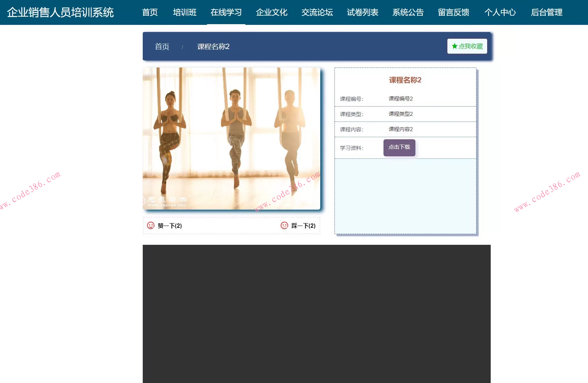Open the 试卷列表 exam list page
This screenshot has width=588, height=383.
point(362,12)
